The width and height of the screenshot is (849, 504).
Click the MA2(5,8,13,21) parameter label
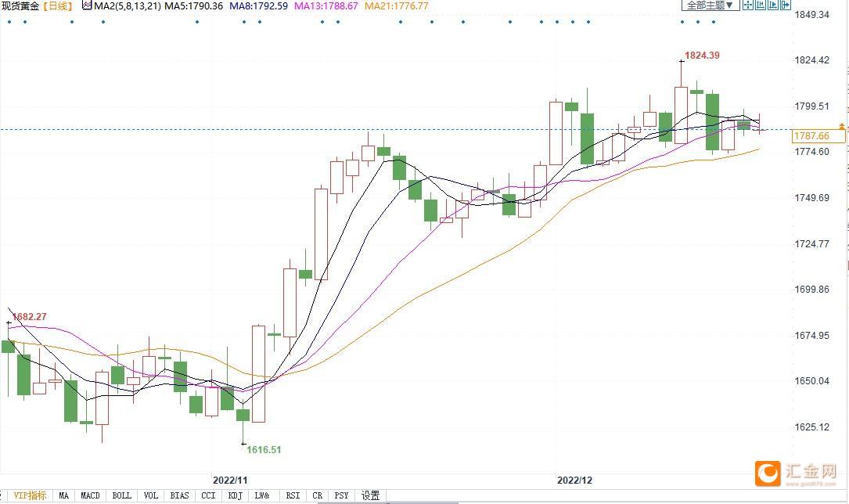pyautogui.click(x=128, y=6)
